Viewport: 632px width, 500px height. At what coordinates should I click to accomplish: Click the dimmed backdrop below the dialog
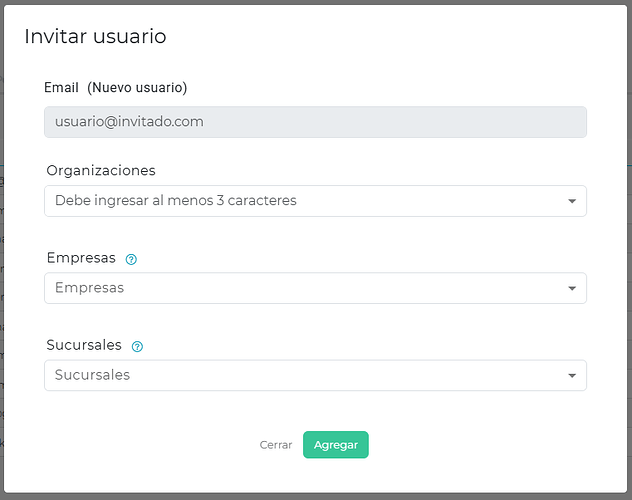[315, 496]
